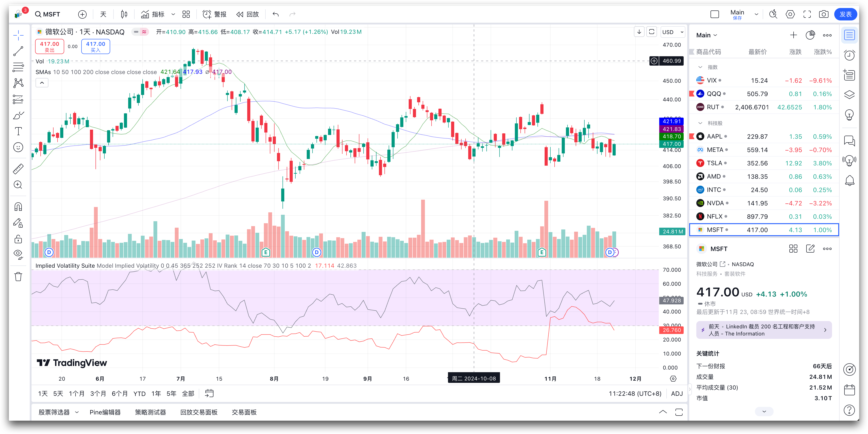
Task: Open the ideas lightbulb panel
Action: click(849, 115)
